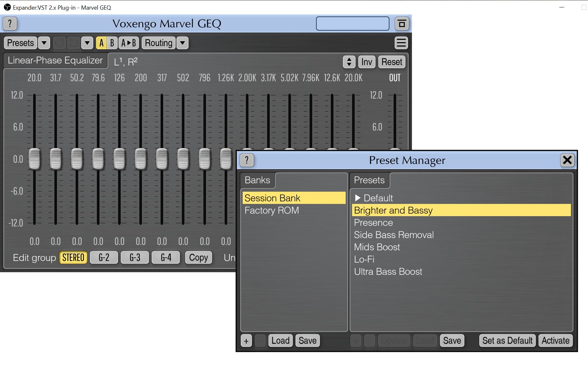Image resolution: width=588 pixels, height=374 pixels.
Task: Open the plug-in window size settings icon
Action: (402, 24)
